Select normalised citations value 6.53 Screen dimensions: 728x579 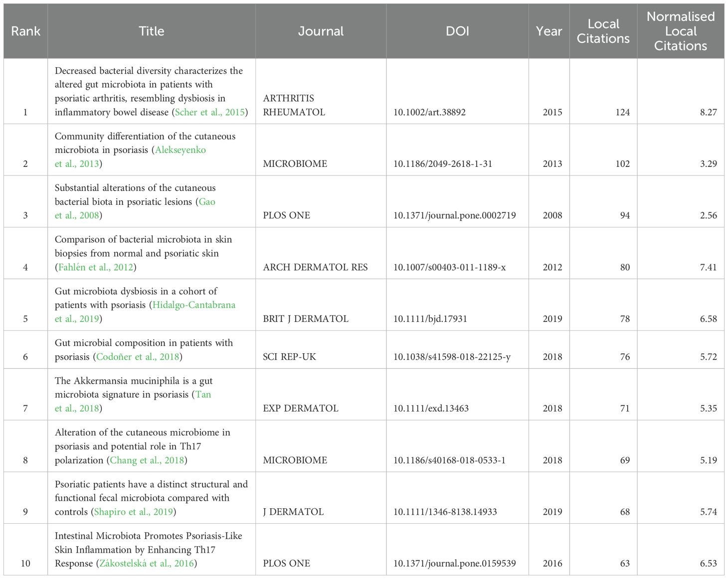pos(709,564)
